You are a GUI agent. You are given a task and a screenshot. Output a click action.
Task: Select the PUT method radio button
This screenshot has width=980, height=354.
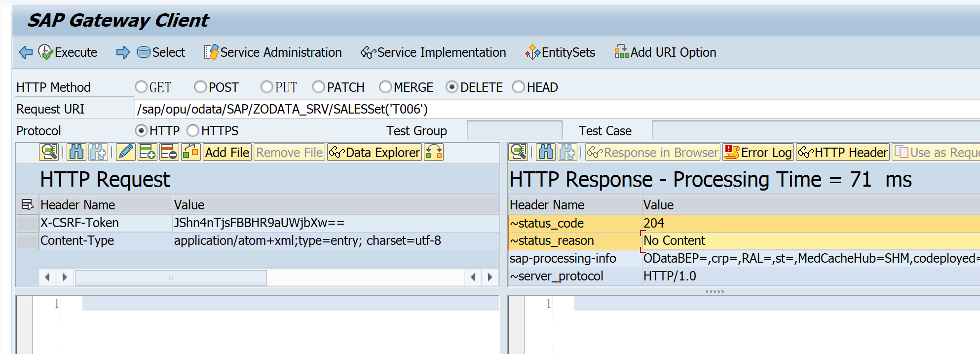coord(267,87)
